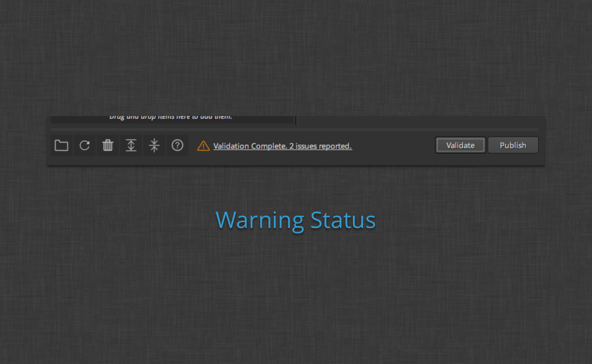The height and width of the screenshot is (364, 592).
Task: Click the linen background below Warning Status
Action: click(x=296, y=296)
